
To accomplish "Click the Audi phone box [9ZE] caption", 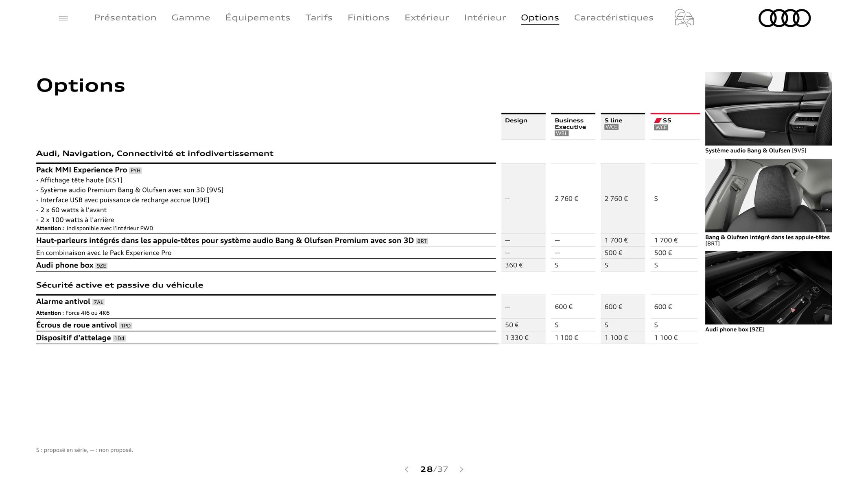I will pyautogui.click(x=735, y=329).
